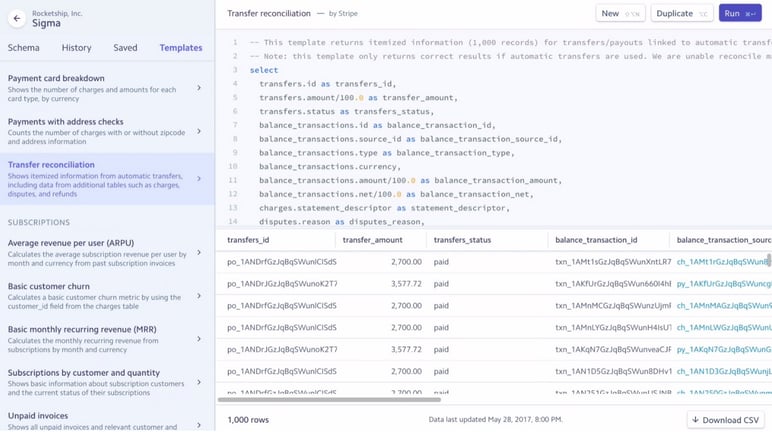Click the Data last updated timestamp
Viewport: 772px width, 432px height.
click(x=495, y=419)
